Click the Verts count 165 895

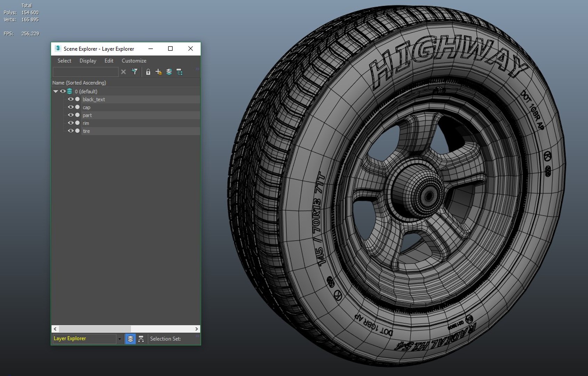click(30, 19)
